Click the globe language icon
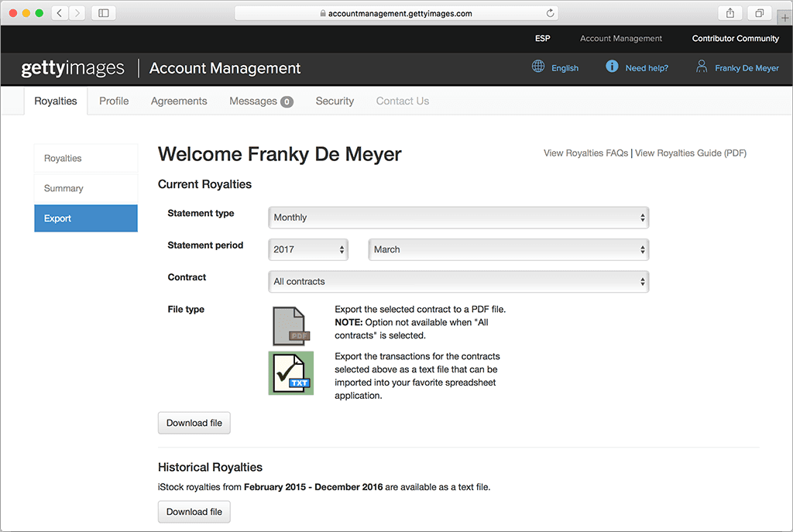The width and height of the screenshot is (793, 532). pos(538,67)
